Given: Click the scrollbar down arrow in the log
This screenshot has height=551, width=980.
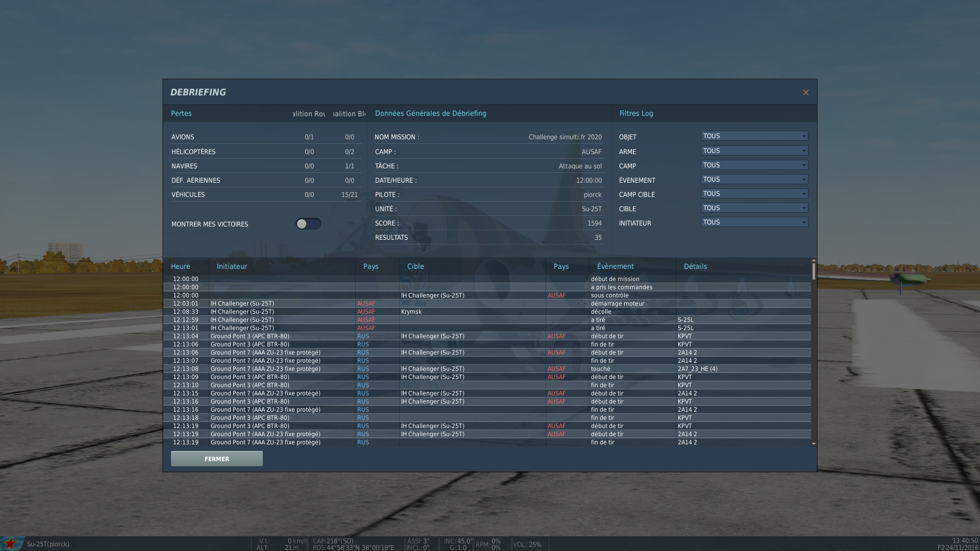Looking at the screenshot, I should (x=814, y=444).
